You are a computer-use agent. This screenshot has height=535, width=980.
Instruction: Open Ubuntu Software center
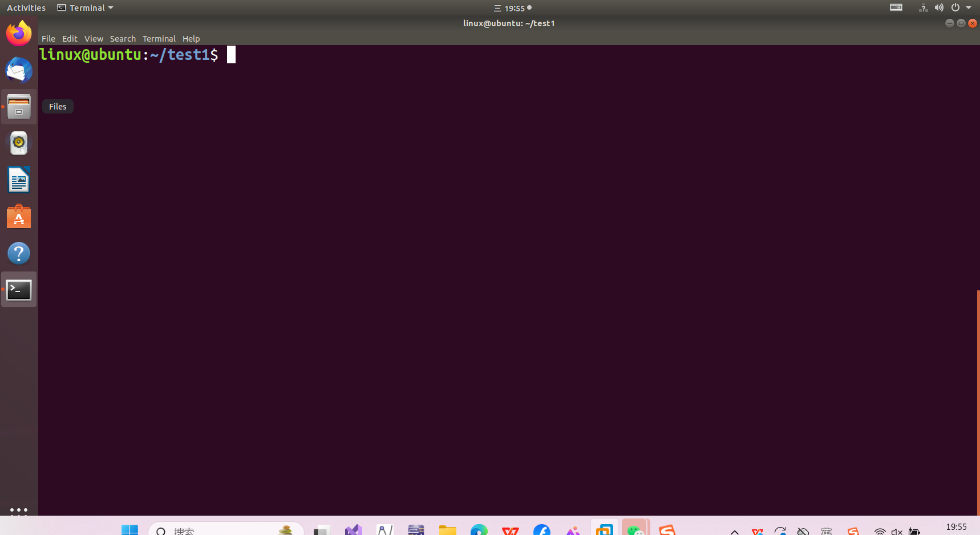click(19, 216)
